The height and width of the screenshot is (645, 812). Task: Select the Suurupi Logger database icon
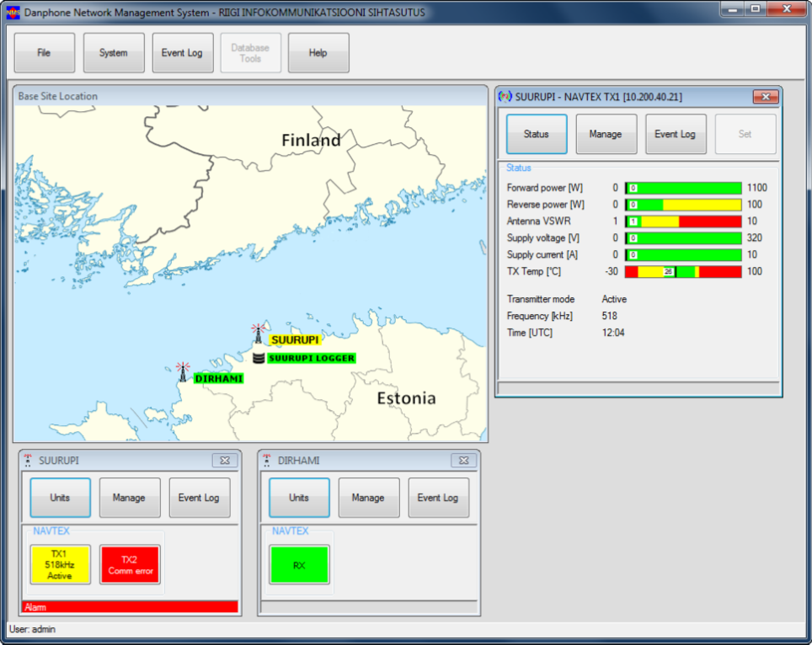(259, 358)
